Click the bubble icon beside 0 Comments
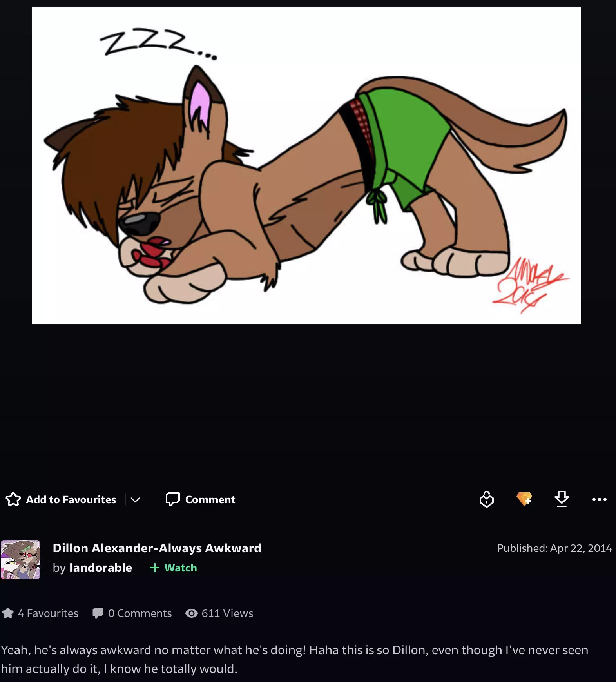The image size is (616, 682). click(98, 613)
